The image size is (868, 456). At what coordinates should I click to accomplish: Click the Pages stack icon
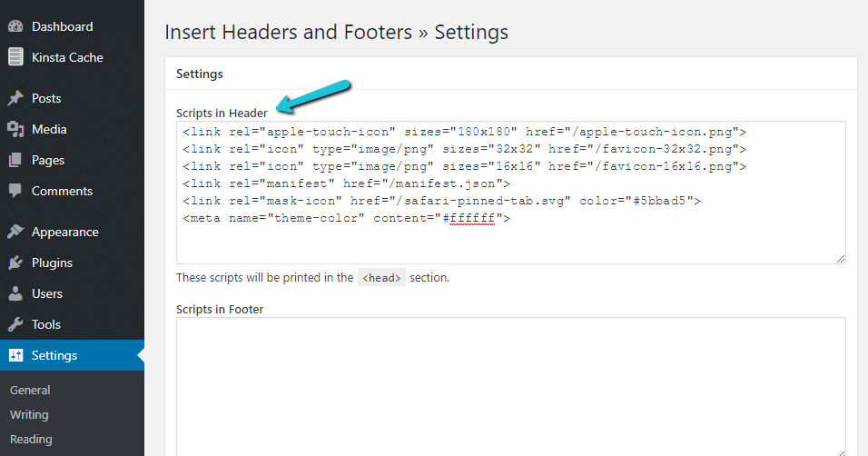coord(15,160)
